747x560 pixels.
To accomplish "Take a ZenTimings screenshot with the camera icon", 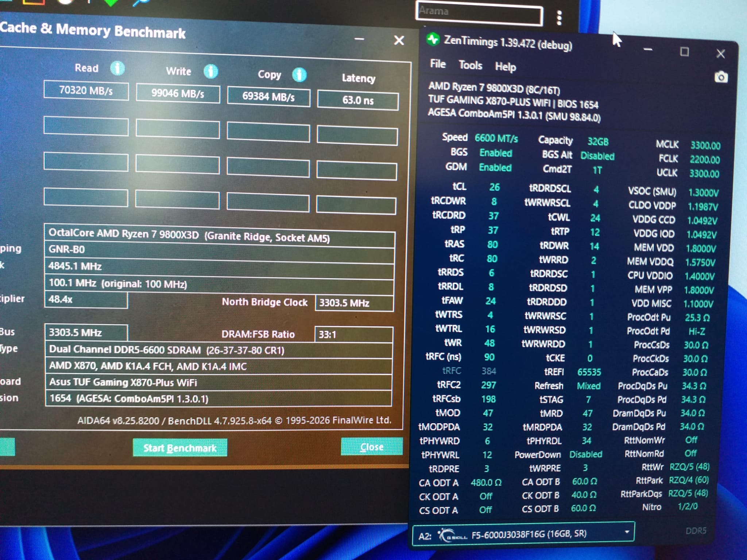I will (x=721, y=77).
